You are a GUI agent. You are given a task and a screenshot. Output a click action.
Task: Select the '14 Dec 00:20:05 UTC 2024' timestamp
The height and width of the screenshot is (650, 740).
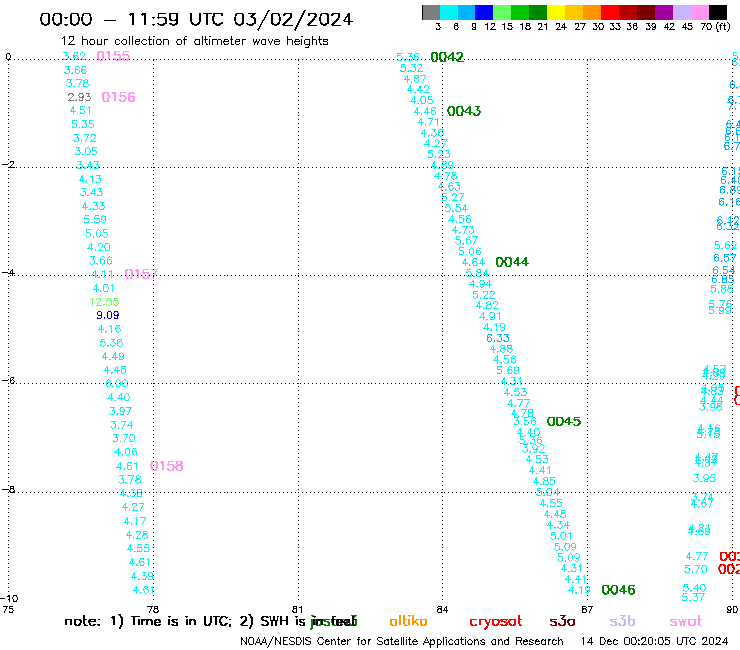[x=654, y=642]
